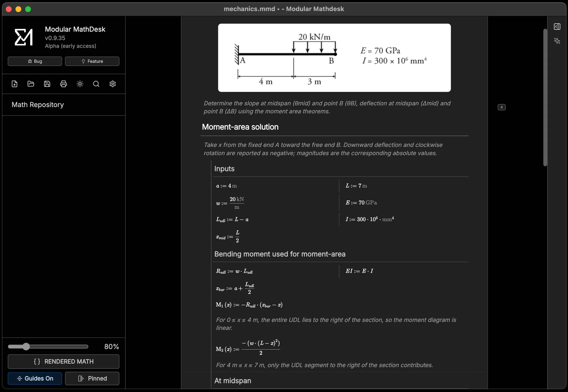Open search with the magnifier icon

(x=96, y=84)
